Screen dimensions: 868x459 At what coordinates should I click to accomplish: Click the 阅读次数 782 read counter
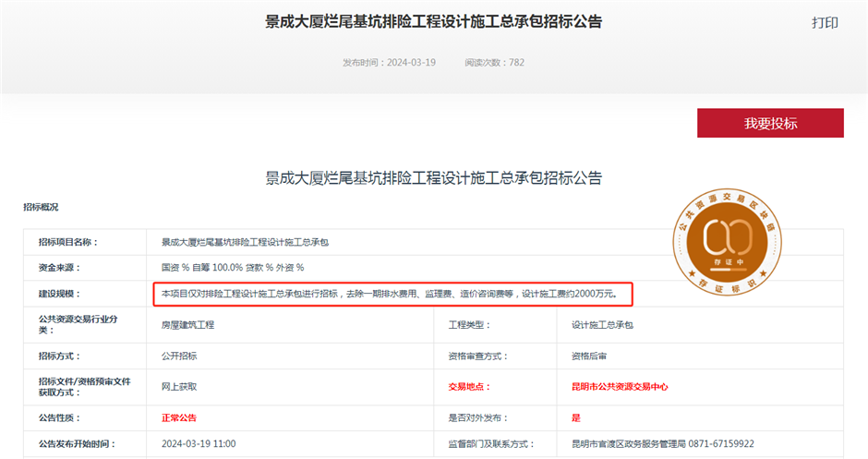click(x=494, y=63)
